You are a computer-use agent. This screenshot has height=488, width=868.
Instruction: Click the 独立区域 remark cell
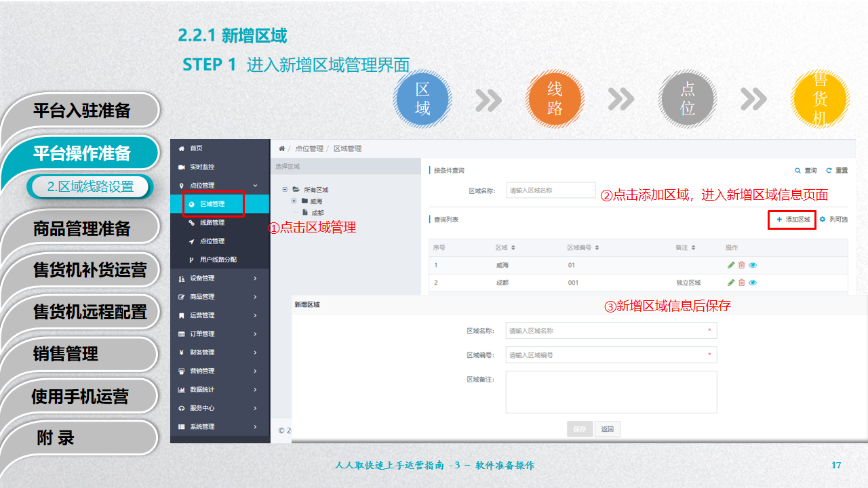point(688,283)
